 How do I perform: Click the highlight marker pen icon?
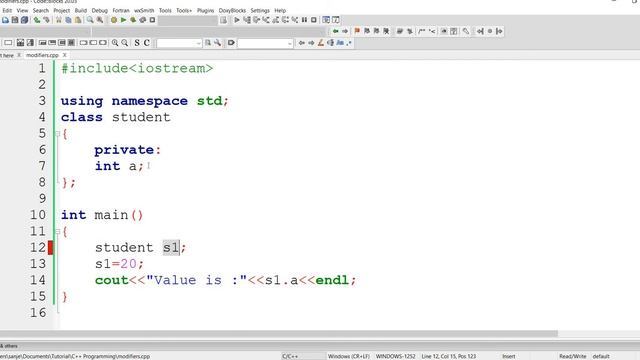pos(321,43)
